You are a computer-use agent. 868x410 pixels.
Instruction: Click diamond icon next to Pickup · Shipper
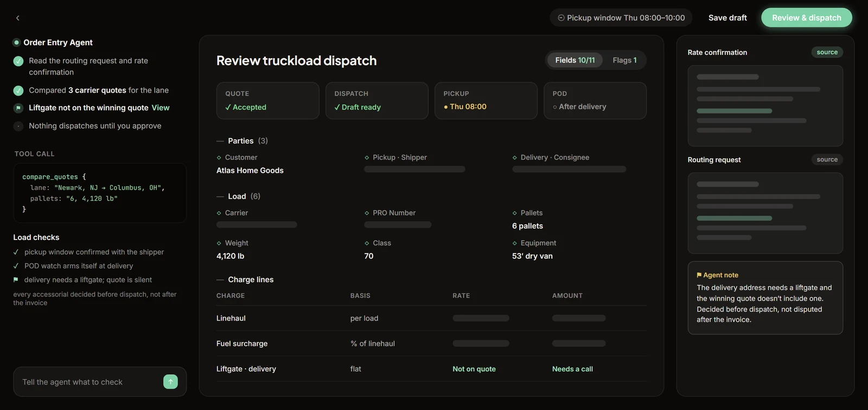point(367,157)
